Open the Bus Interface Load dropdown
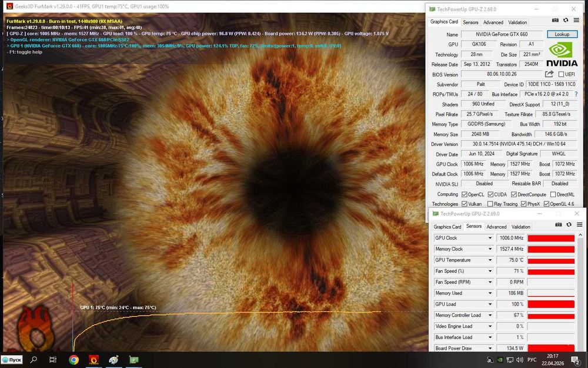 click(490, 337)
